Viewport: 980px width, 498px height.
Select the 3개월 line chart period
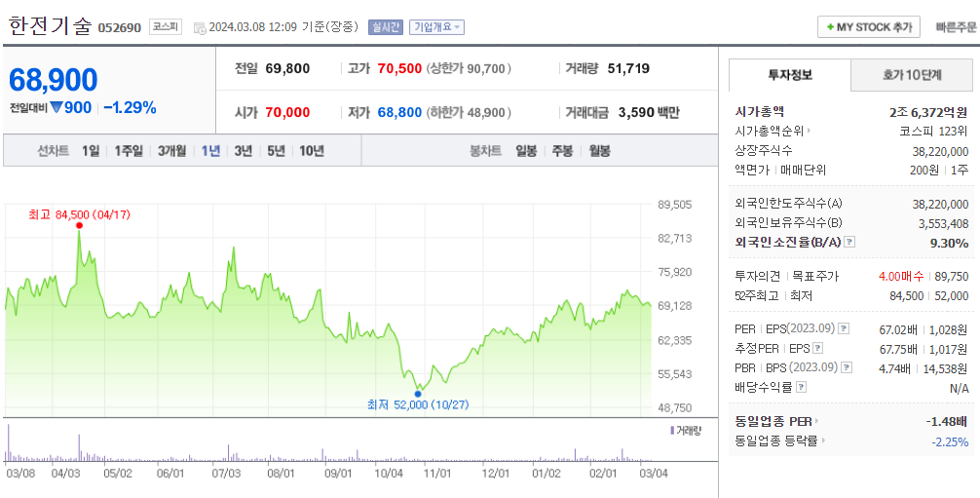pos(171,151)
